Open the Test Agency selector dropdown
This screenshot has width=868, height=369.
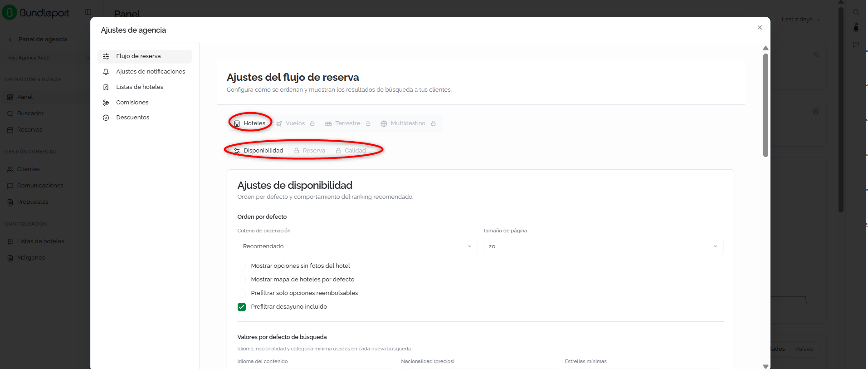48,58
